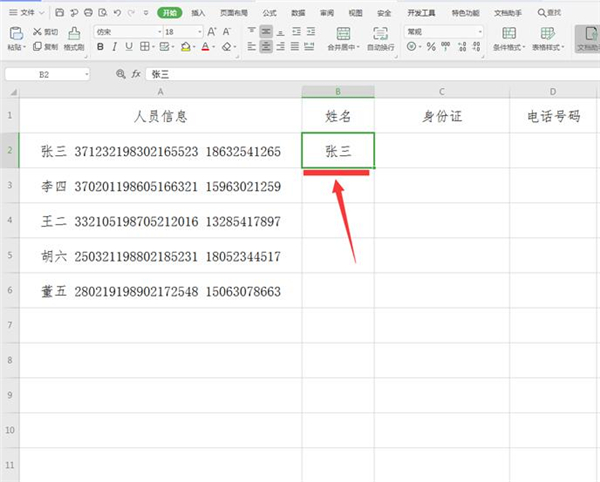Toggle Underline formatting
The width and height of the screenshot is (600, 482).
pyautogui.click(x=130, y=47)
